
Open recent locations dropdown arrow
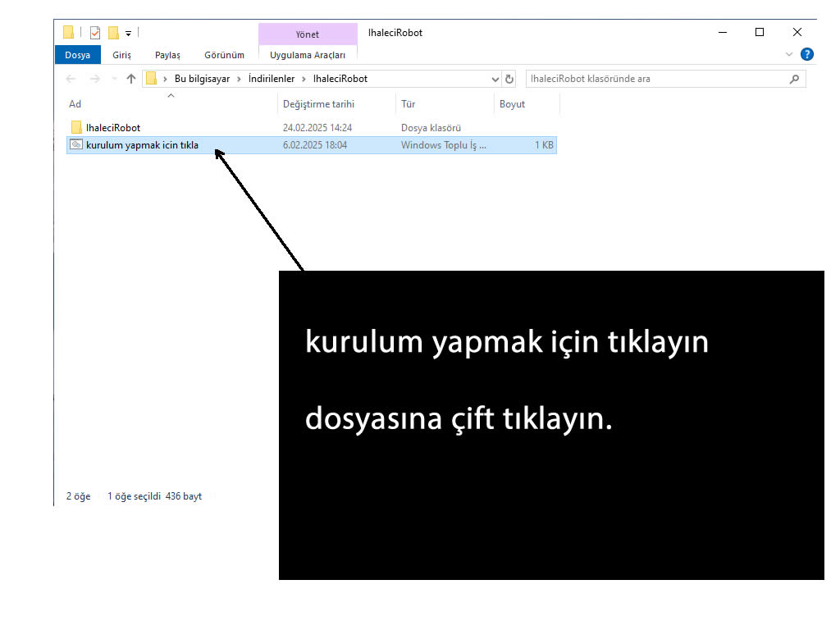(114, 79)
